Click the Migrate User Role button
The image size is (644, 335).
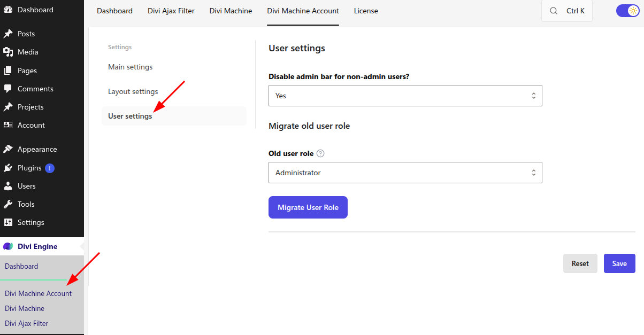[308, 207]
